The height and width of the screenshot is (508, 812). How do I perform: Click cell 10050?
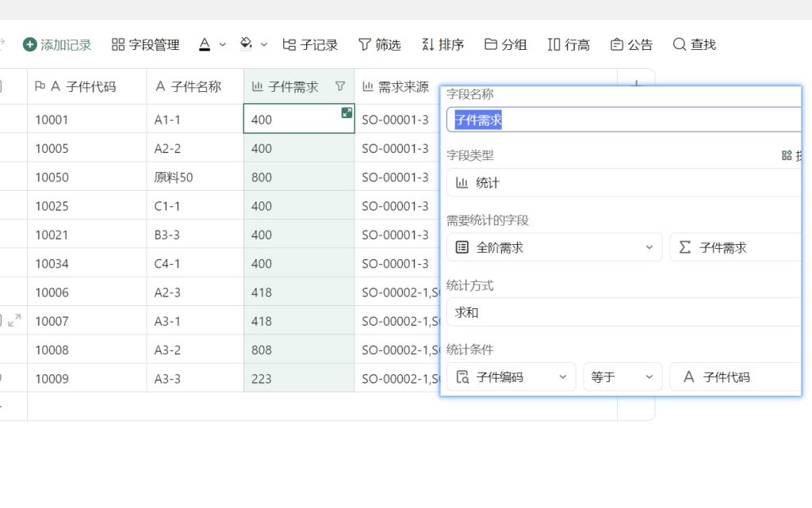pyautogui.click(x=87, y=178)
